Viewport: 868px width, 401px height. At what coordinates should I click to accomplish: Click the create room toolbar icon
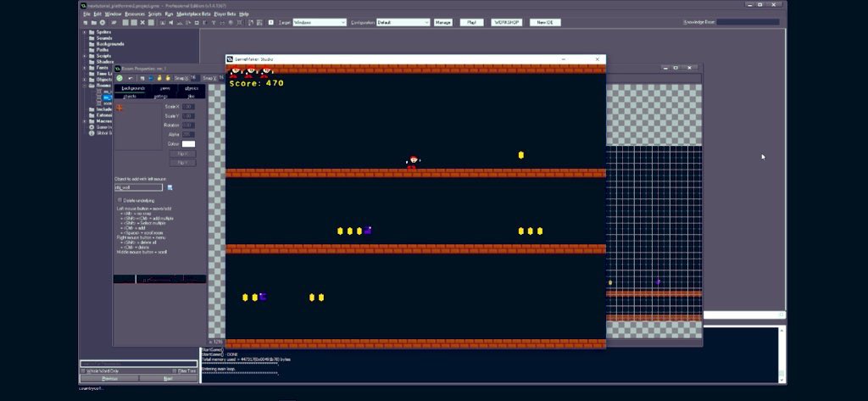(x=239, y=23)
